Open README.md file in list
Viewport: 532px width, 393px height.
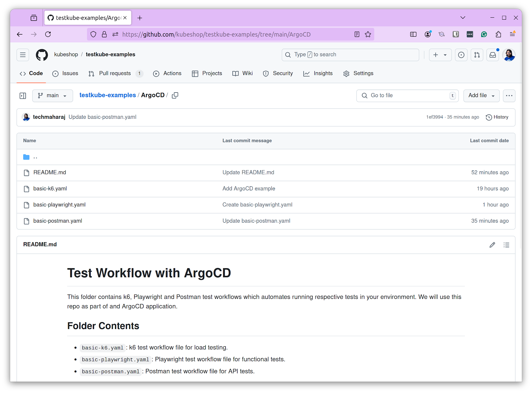click(50, 172)
